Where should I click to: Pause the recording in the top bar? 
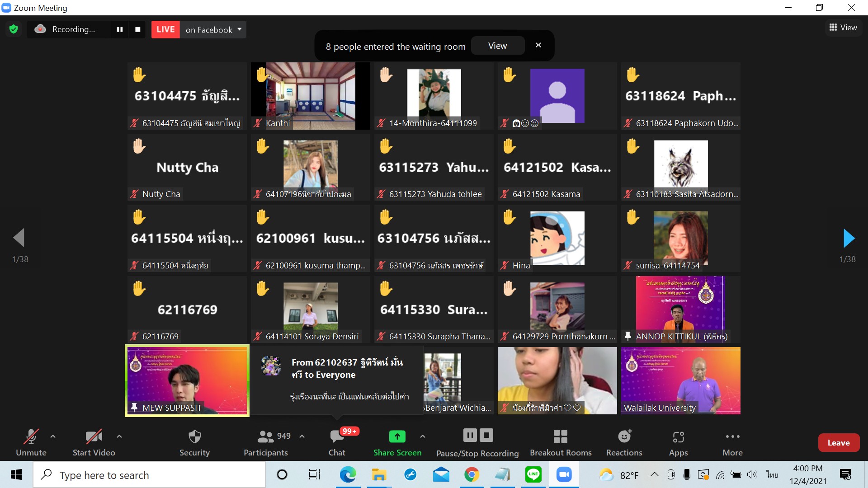[x=120, y=29]
